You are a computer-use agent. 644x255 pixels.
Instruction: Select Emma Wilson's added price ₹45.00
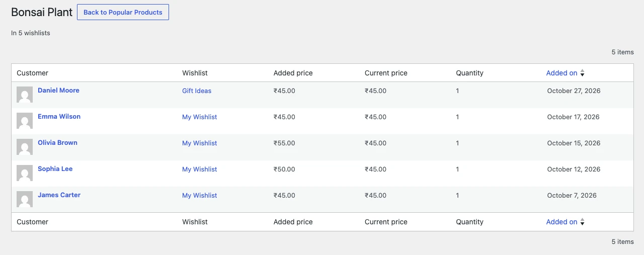click(x=284, y=117)
